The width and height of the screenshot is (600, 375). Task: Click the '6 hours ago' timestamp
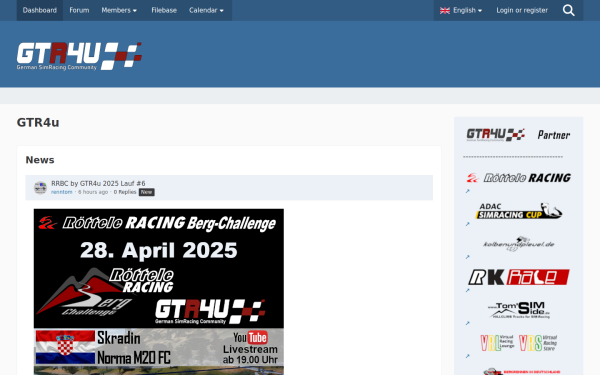[x=93, y=192]
